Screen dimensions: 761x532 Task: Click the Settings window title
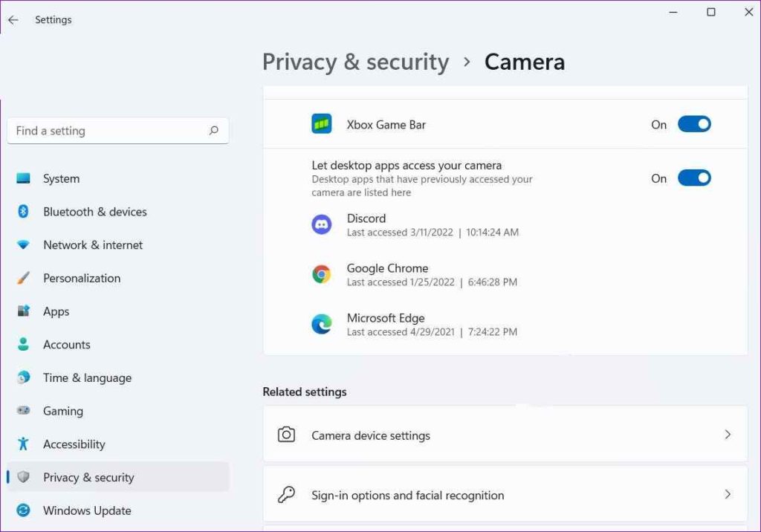point(54,20)
